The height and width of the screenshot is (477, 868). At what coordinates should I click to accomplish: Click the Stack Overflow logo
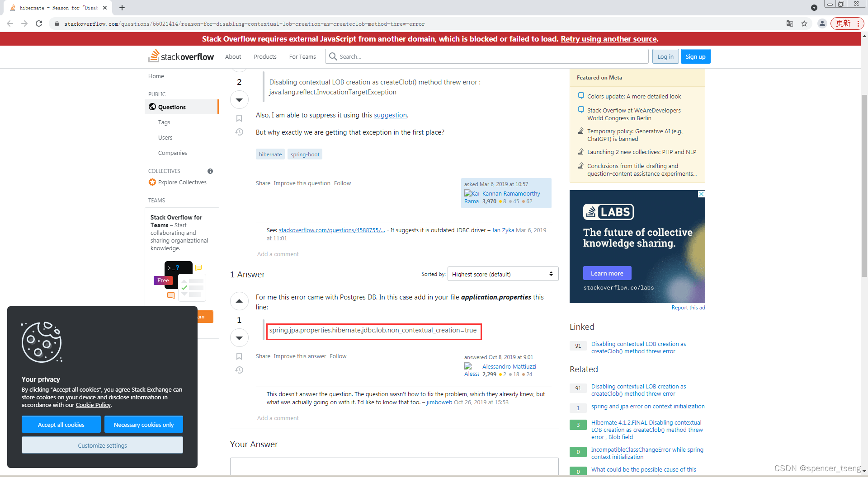(x=180, y=56)
